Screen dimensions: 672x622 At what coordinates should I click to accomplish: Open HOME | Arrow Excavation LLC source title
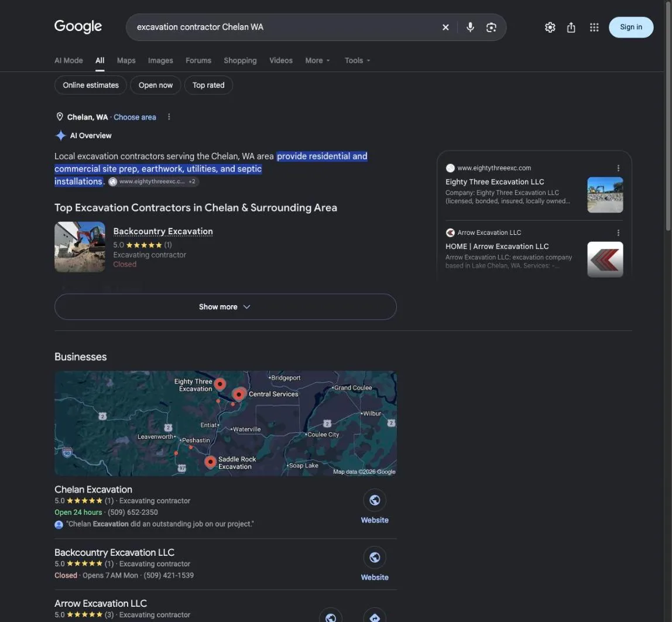point(497,247)
